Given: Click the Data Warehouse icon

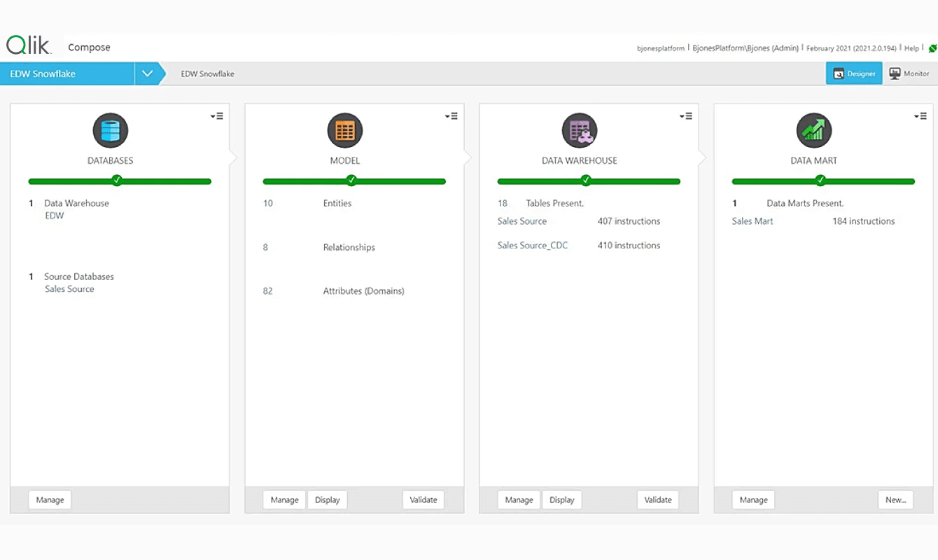Looking at the screenshot, I should point(580,131).
